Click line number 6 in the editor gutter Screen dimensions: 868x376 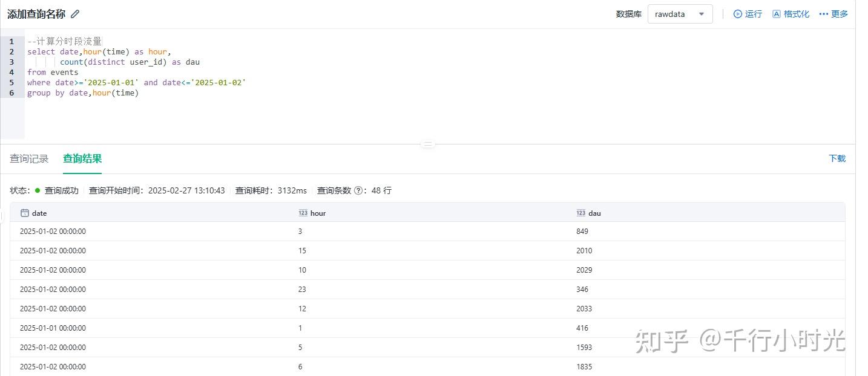(12, 92)
